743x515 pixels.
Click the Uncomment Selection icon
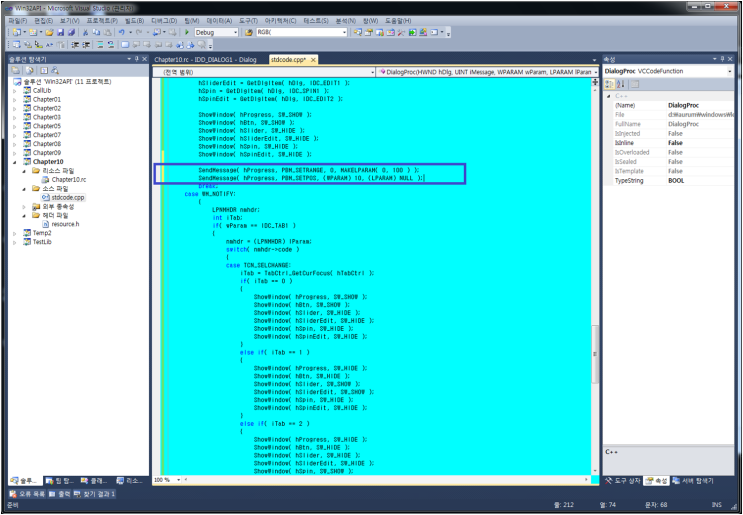click(111, 45)
